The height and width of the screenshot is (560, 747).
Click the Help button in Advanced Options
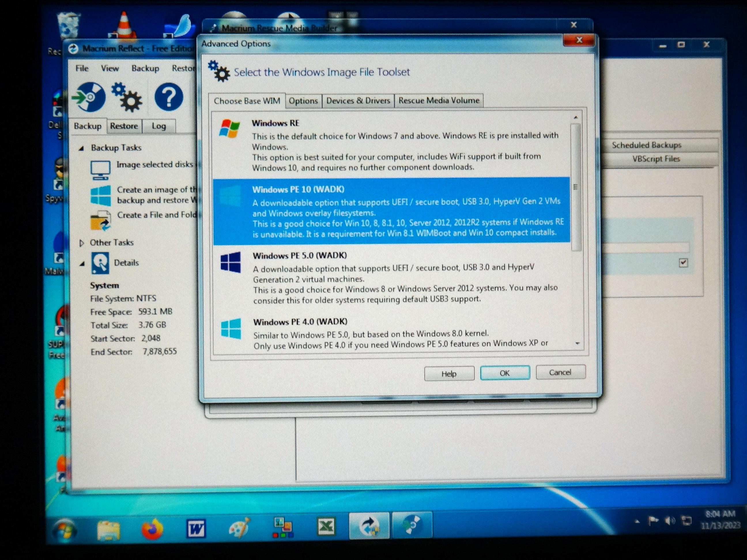(x=449, y=374)
